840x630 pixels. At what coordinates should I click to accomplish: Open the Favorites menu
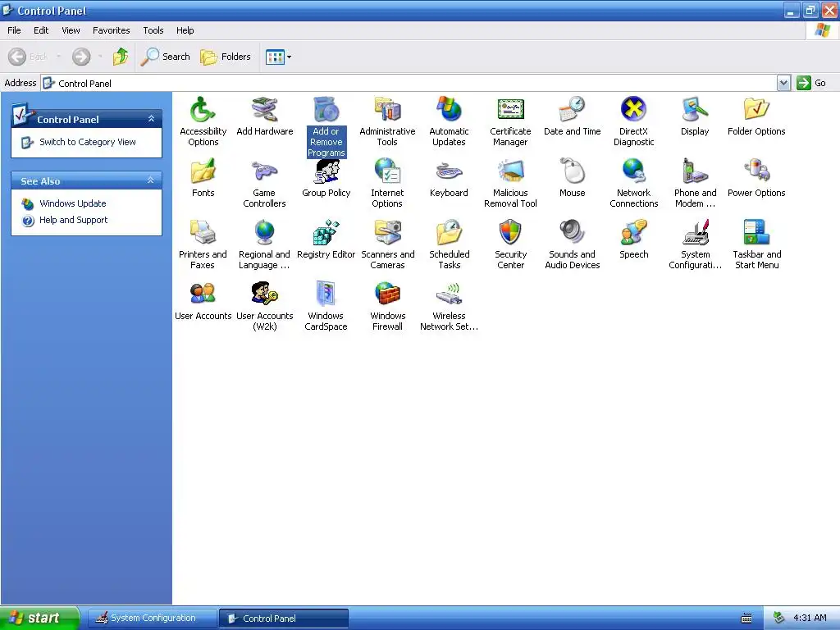point(112,30)
